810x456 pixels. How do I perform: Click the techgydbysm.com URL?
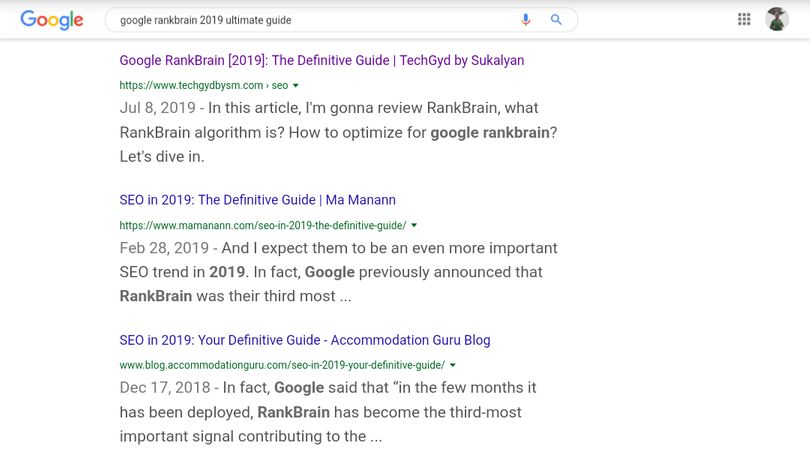(x=204, y=85)
